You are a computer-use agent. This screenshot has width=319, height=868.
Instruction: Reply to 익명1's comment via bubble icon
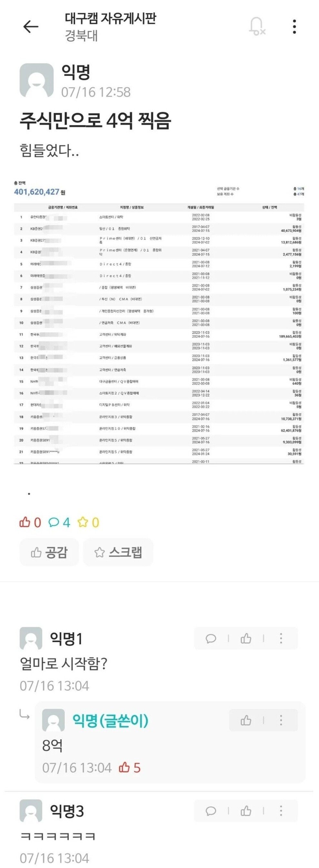coord(211,638)
